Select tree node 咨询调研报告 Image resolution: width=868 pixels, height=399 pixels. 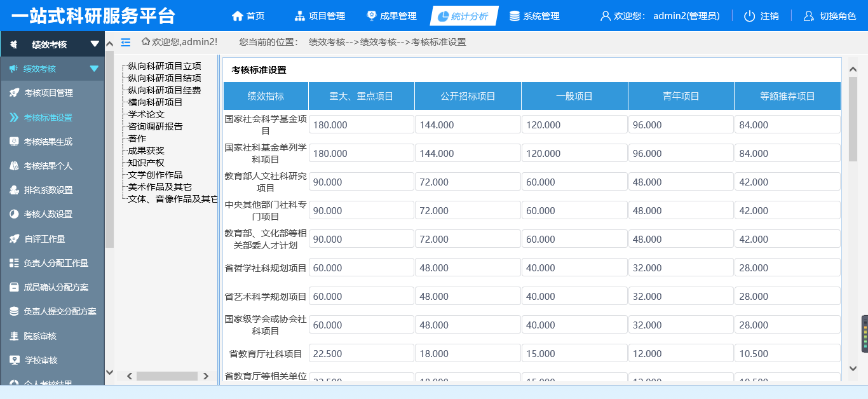[155, 126]
